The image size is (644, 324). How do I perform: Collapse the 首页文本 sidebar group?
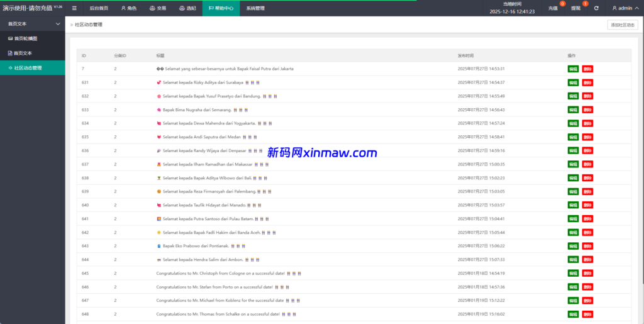coord(33,24)
